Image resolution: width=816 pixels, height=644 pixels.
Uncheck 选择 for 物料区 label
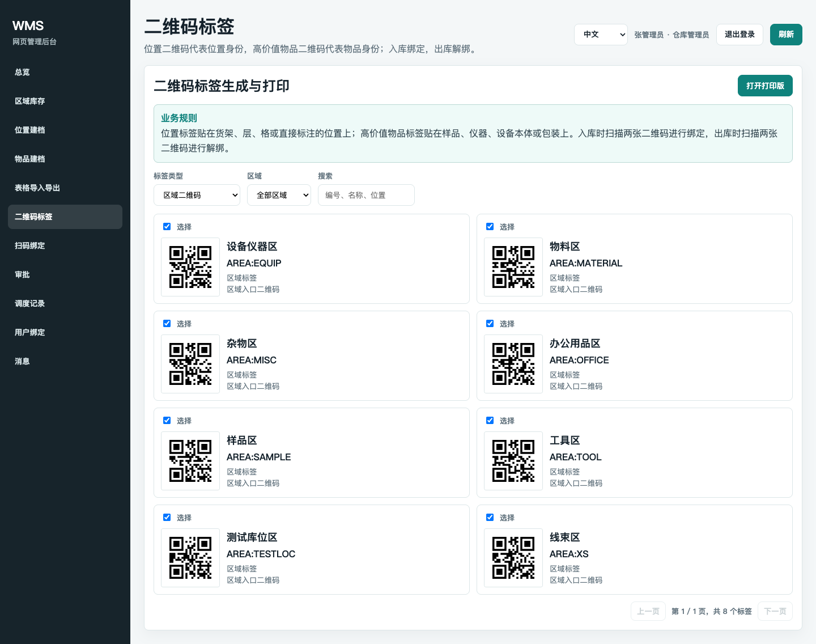490,226
